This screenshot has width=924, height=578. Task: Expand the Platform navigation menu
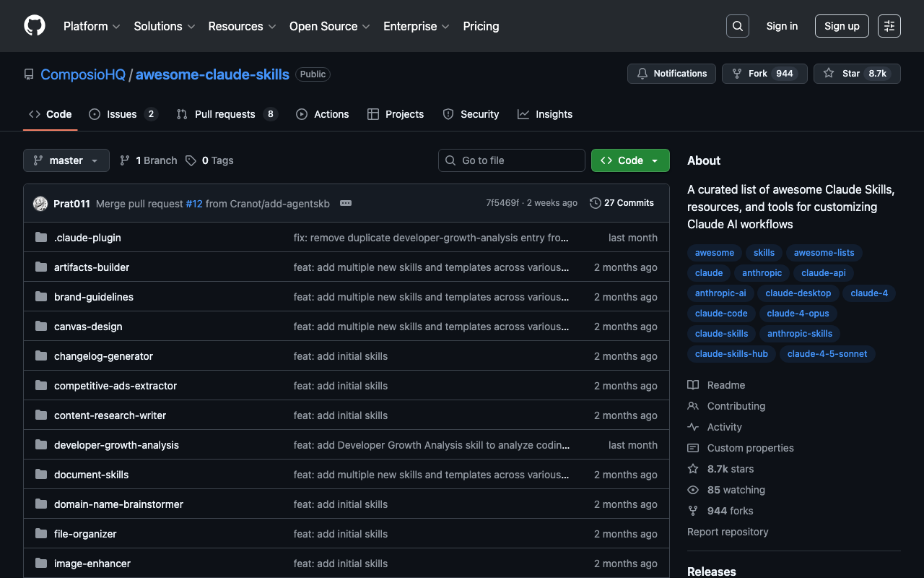tap(92, 26)
